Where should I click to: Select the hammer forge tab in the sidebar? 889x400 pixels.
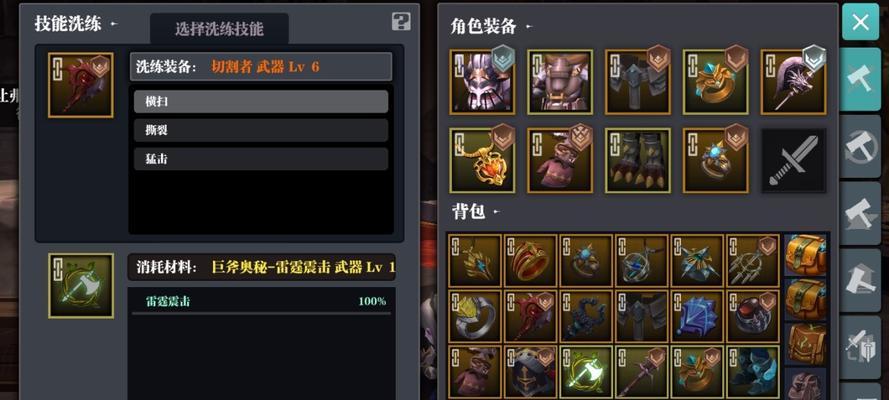(x=860, y=79)
